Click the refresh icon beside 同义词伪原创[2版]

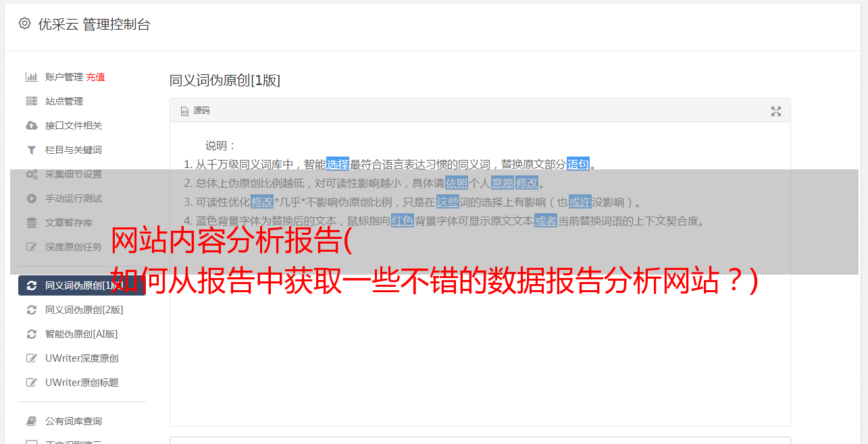click(x=31, y=310)
